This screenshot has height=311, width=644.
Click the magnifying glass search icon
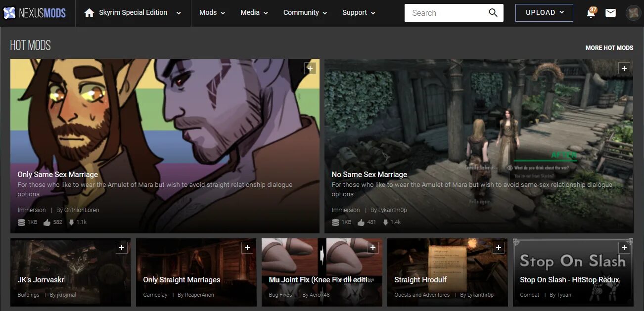493,13
